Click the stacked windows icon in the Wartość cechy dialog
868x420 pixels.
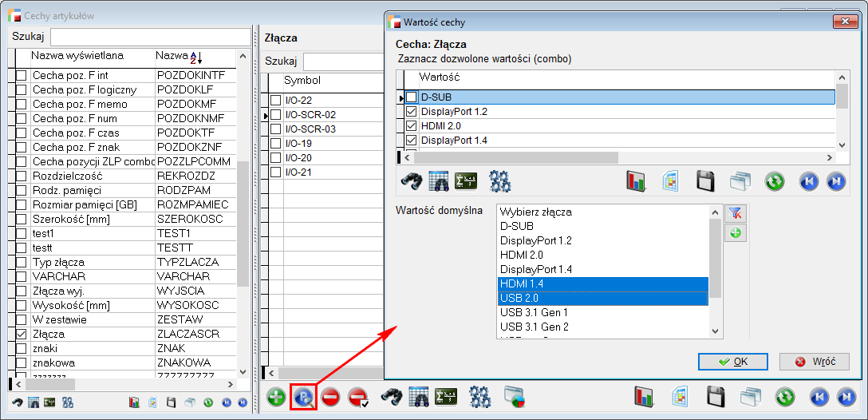(x=740, y=181)
